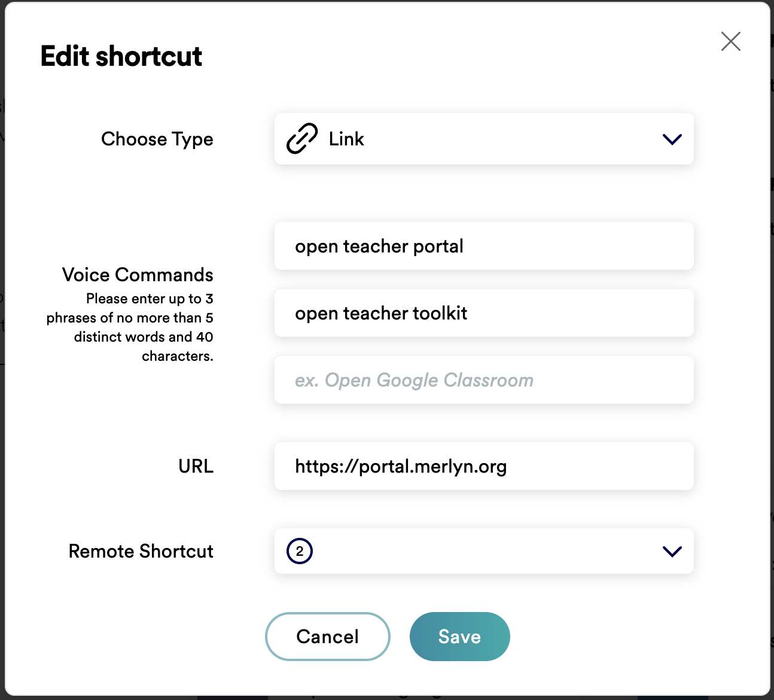Click the link icon in Choose Type field
Screen dimensions: 774x700
301,139
